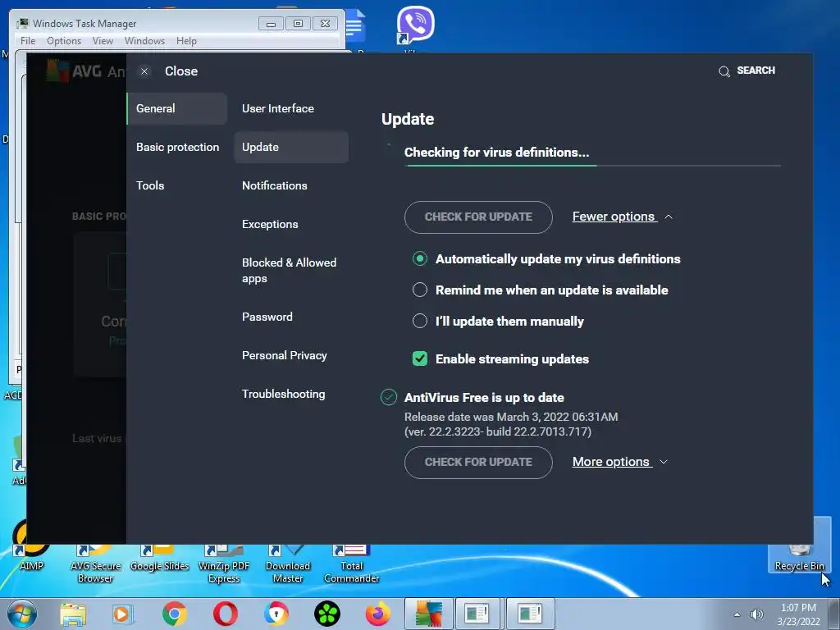Open the search magnifier icon in AVG settings
Image resolution: width=840 pixels, height=630 pixels.
tap(724, 71)
